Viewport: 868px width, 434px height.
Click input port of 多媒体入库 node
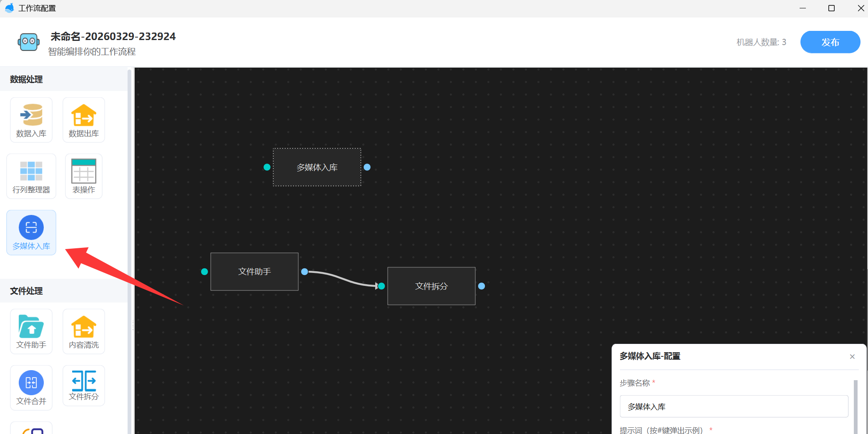click(x=267, y=167)
